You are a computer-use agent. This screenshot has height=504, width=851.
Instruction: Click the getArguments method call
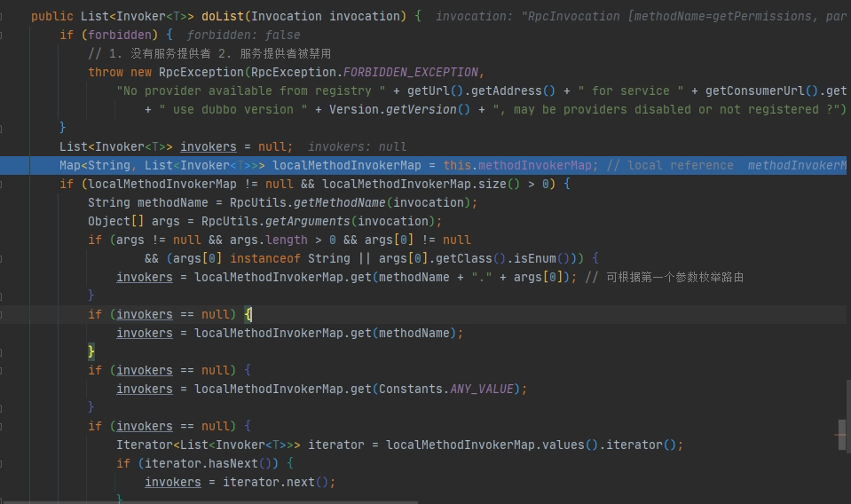308,221
